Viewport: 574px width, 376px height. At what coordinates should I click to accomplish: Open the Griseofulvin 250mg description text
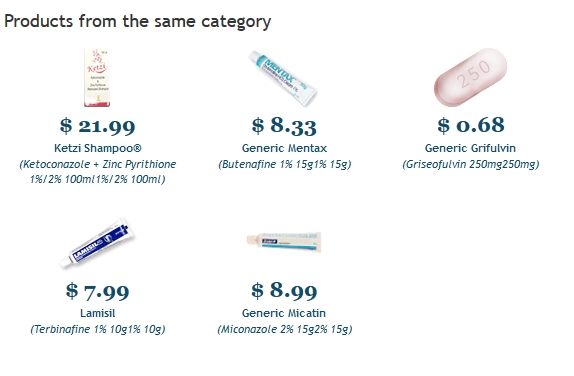pyautogui.click(x=471, y=164)
